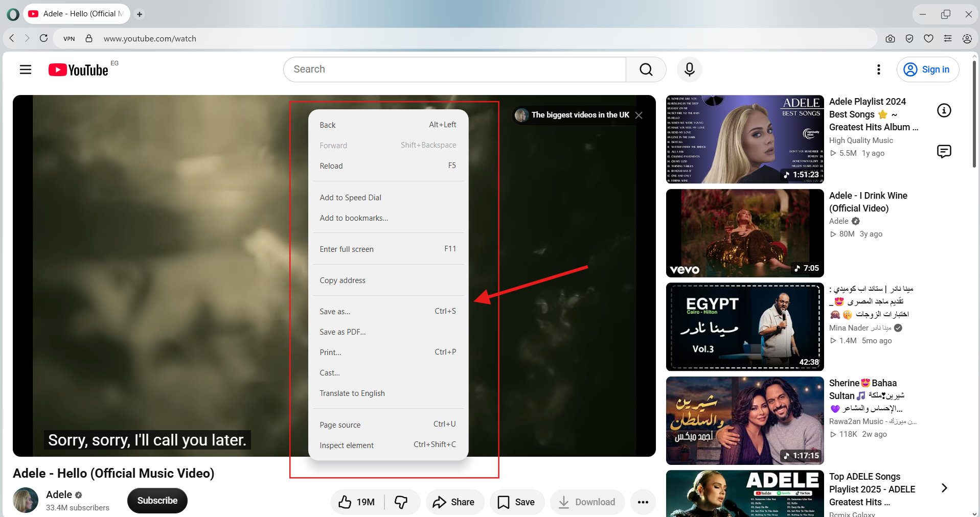Open 'Adele - I Drink Wine (Official Video)' title
The height and width of the screenshot is (517, 980).
[x=868, y=202]
